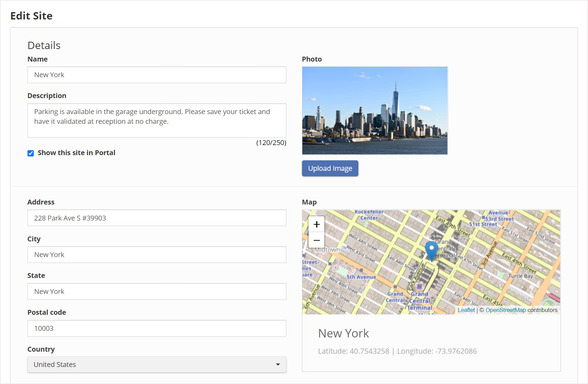The height and width of the screenshot is (384, 588).
Task: Click the Country dropdown caret arrow
Action: [278, 365]
